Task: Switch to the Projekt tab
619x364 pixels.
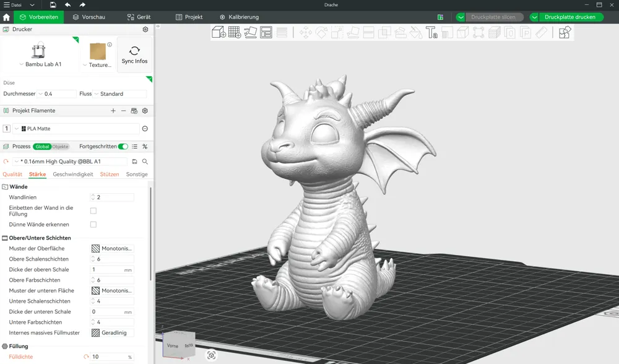Action: pos(189,17)
